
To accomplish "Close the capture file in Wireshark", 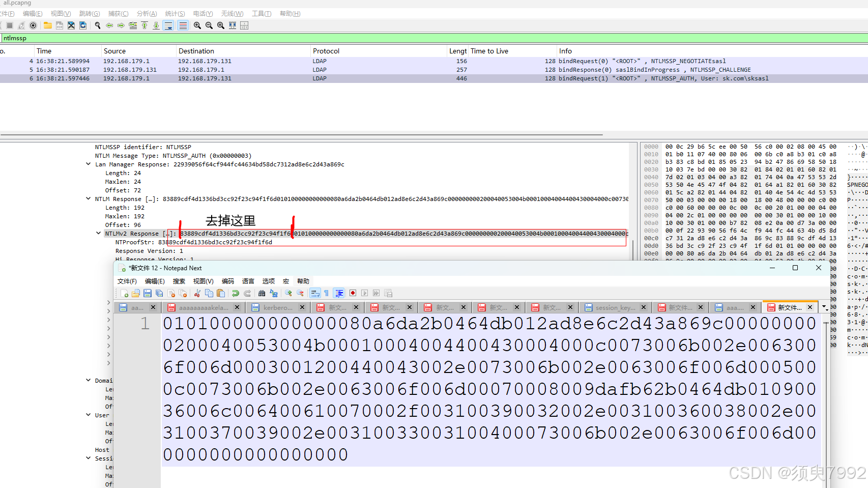I will 71,25.
